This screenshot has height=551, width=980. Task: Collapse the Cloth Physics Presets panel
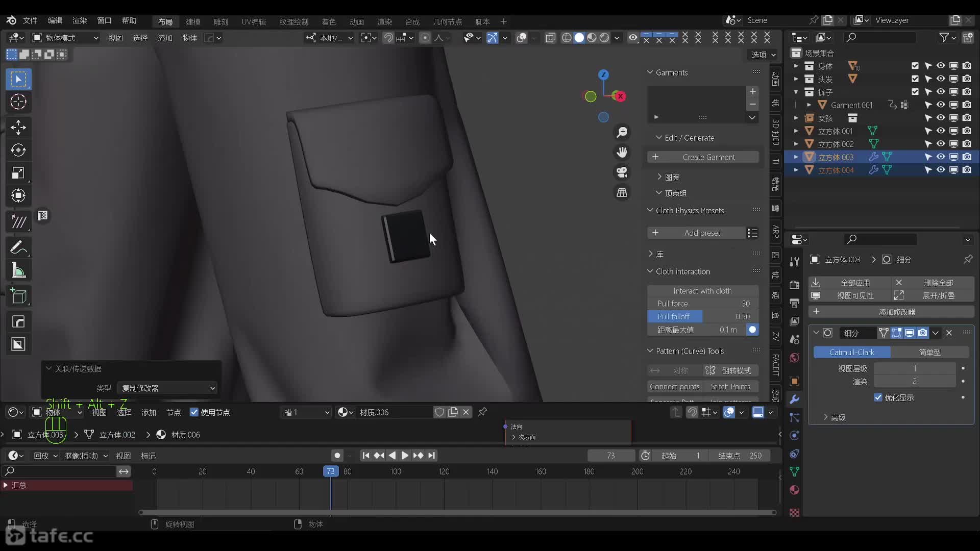tap(650, 210)
